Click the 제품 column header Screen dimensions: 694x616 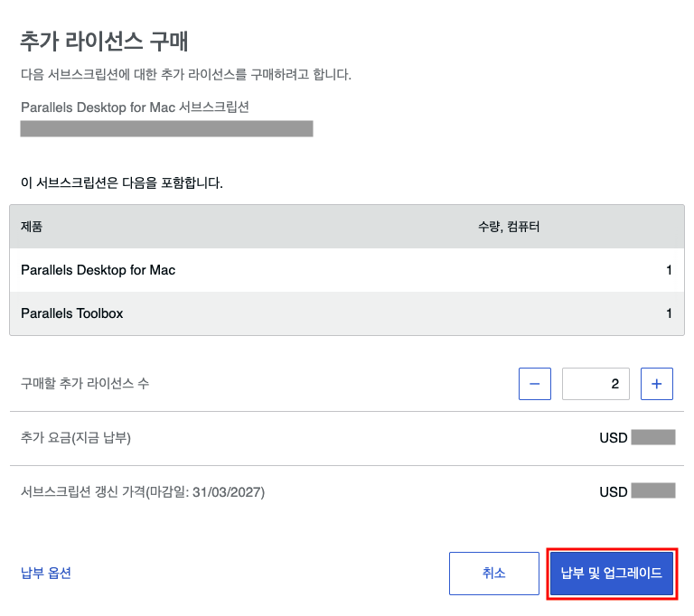(32, 227)
